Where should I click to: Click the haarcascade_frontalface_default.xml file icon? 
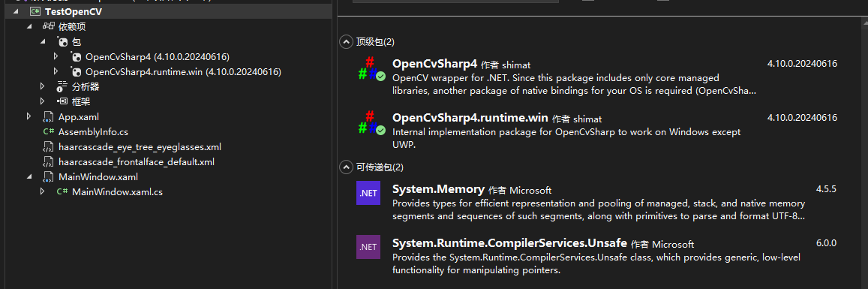[x=49, y=162]
